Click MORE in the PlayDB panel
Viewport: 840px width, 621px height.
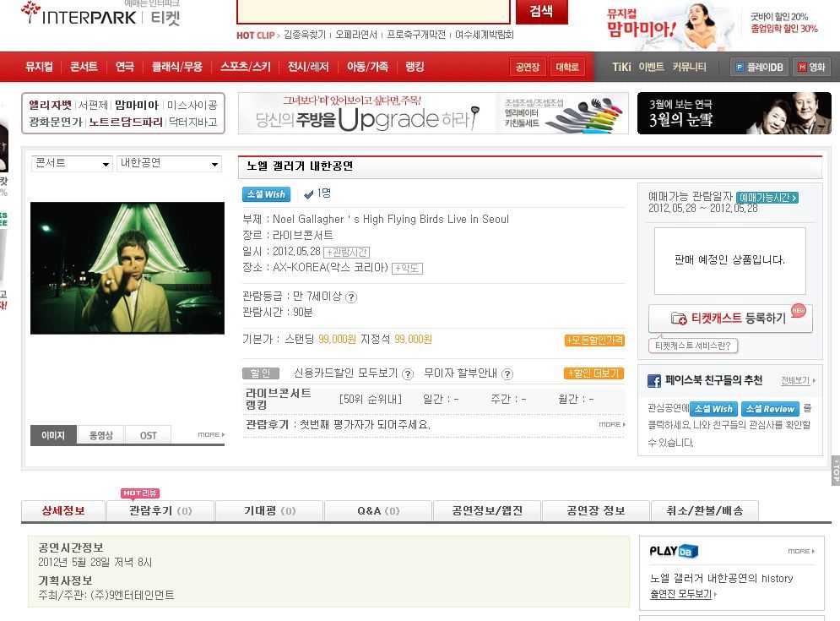[x=801, y=551]
